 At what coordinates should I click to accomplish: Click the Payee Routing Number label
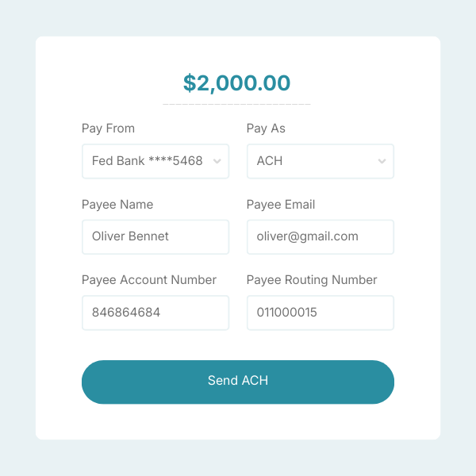click(312, 280)
